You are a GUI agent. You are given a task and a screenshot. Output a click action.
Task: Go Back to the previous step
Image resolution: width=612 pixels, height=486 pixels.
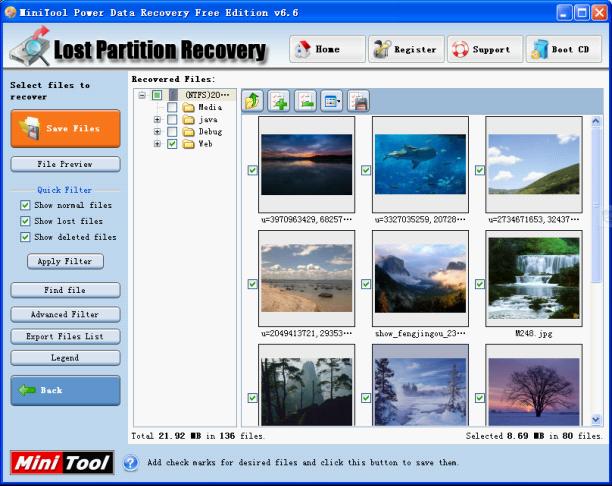click(65, 390)
